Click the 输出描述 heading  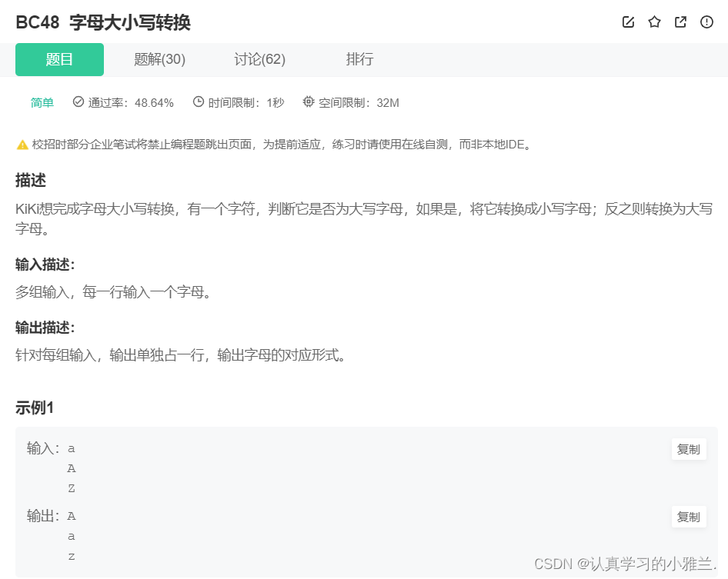tap(45, 328)
